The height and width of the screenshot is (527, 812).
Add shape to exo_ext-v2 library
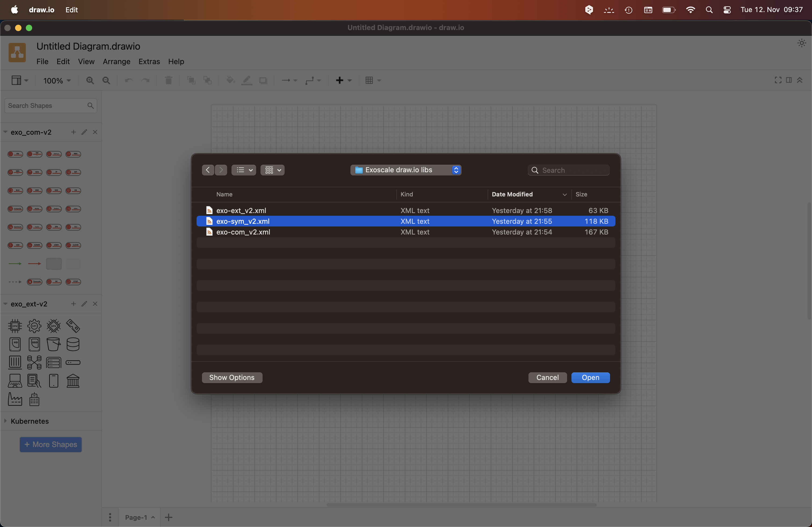(x=73, y=304)
